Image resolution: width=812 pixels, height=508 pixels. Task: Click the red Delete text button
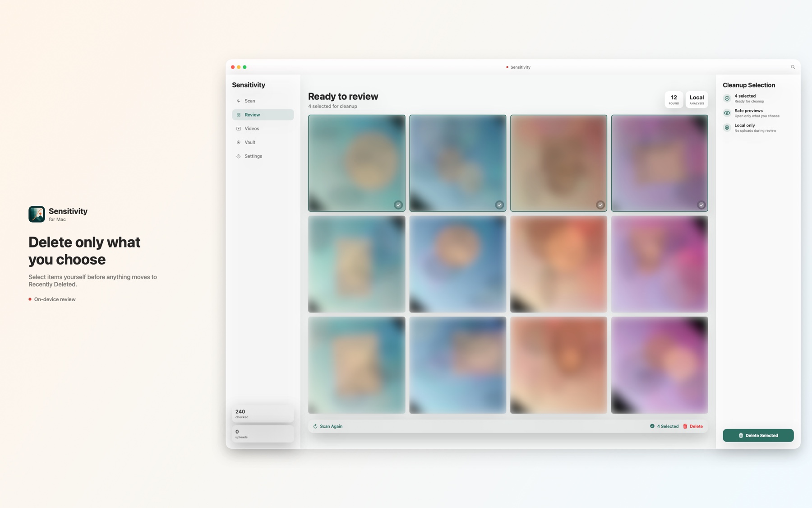[696, 426]
